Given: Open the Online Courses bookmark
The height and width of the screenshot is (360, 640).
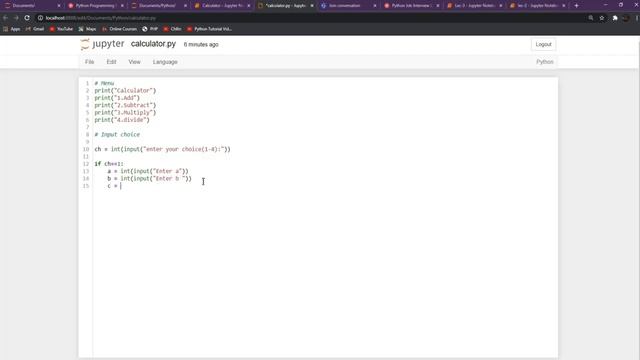Looking at the screenshot, I should [x=120, y=29].
